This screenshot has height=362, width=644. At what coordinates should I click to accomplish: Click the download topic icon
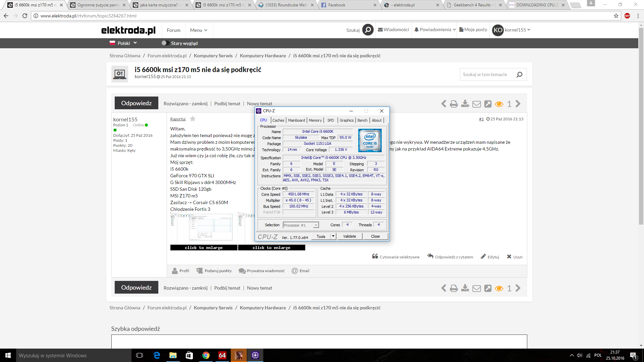(x=465, y=104)
